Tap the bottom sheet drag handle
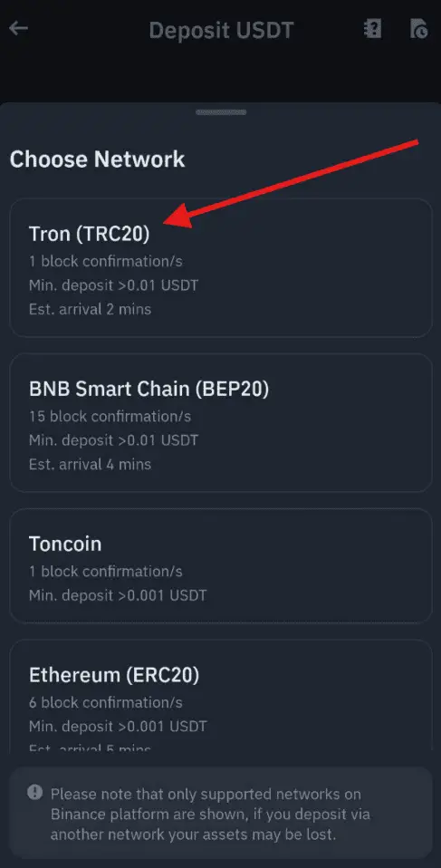441x868 pixels. (221, 112)
